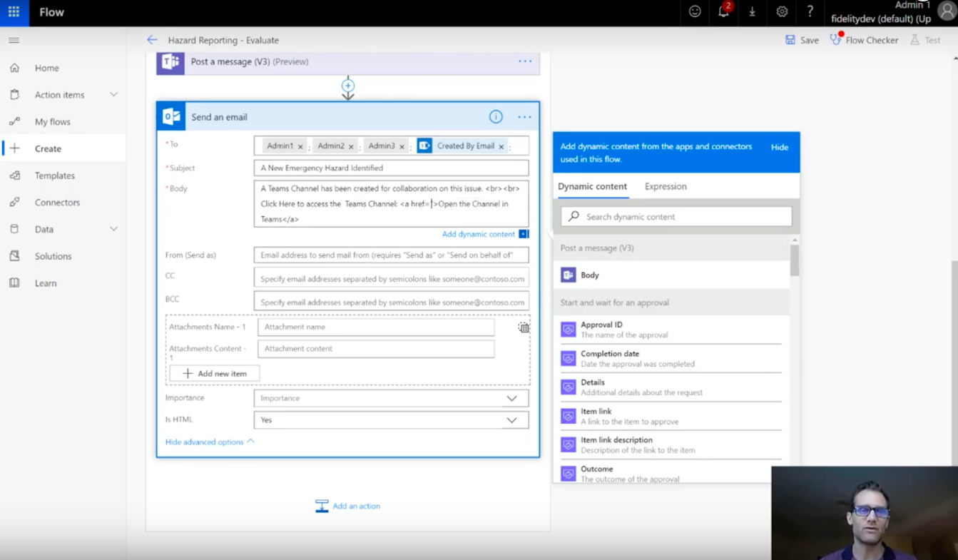Open the Is HTML dropdown

392,420
